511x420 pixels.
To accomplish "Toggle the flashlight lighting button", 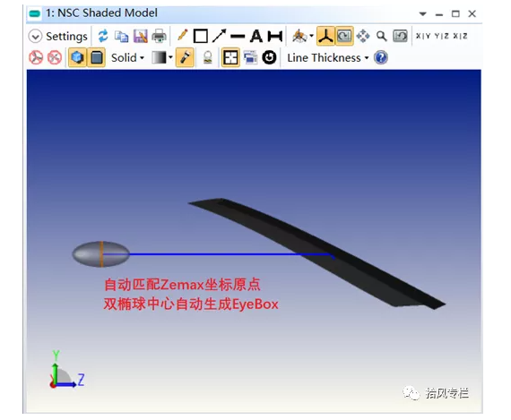I will [185, 57].
